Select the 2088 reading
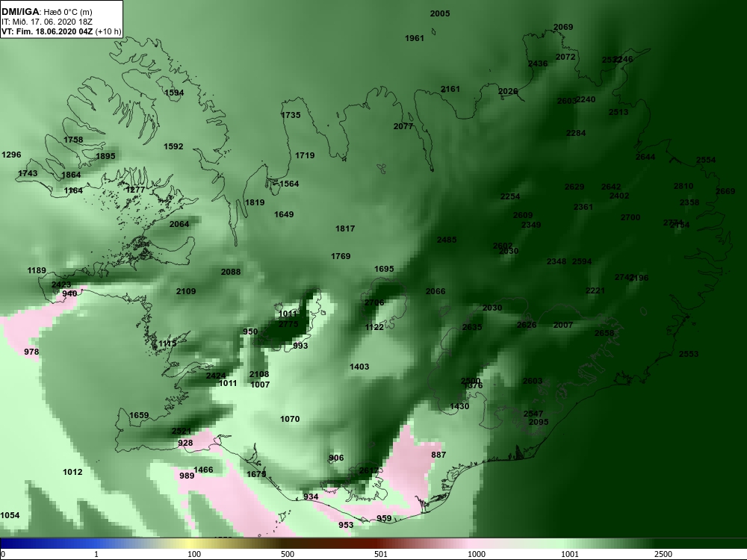 [231, 272]
